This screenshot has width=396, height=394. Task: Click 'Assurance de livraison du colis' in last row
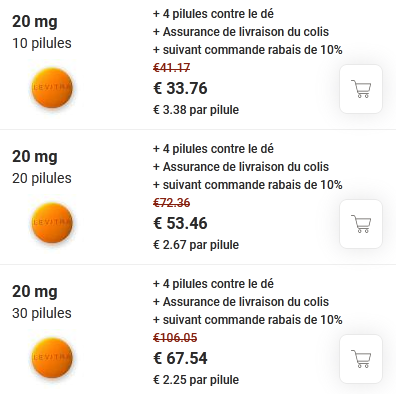pyautogui.click(x=246, y=302)
